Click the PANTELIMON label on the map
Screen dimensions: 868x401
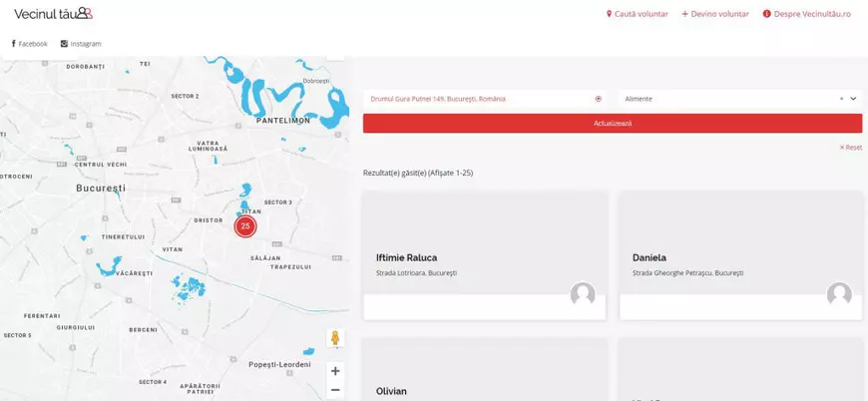[283, 120]
